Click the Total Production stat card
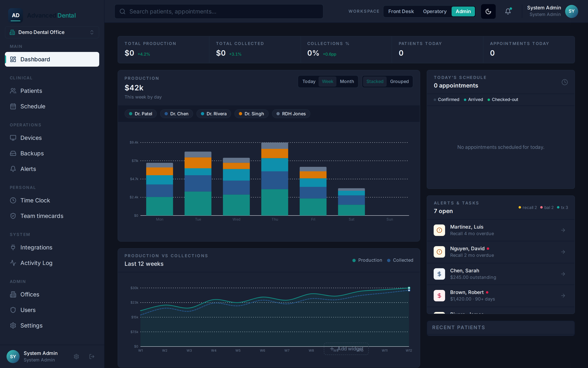This screenshot has height=368, width=588. coord(164,50)
